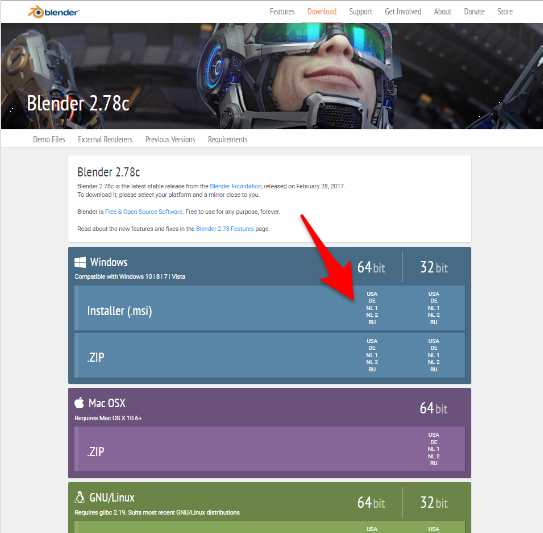543x533 pixels.
Task: Click the Installer (.msi) row label
Action: (x=119, y=311)
